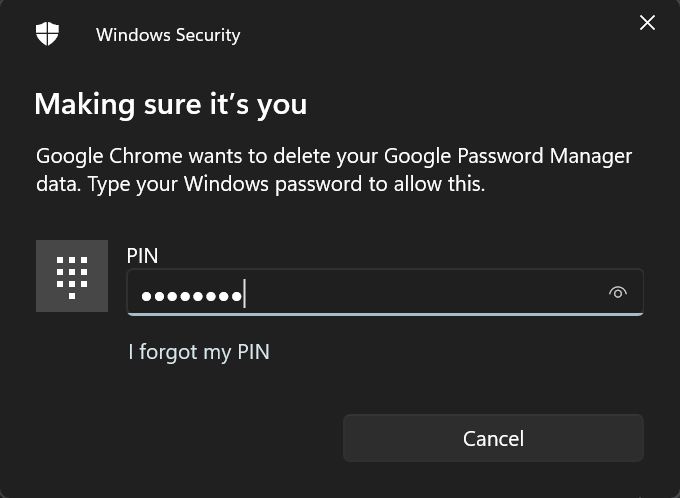
Task: Click the masked dots in the PIN field
Action: point(191,296)
